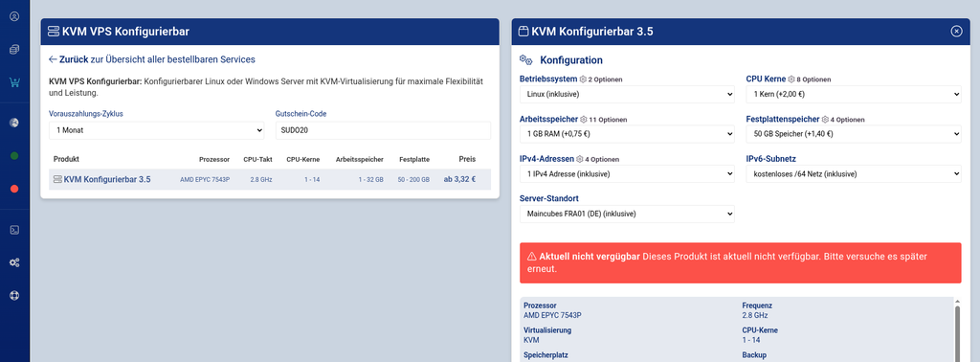Click the Arbeitsspeicher column header in table
Viewport: 980px width, 362px height.
click(x=360, y=159)
